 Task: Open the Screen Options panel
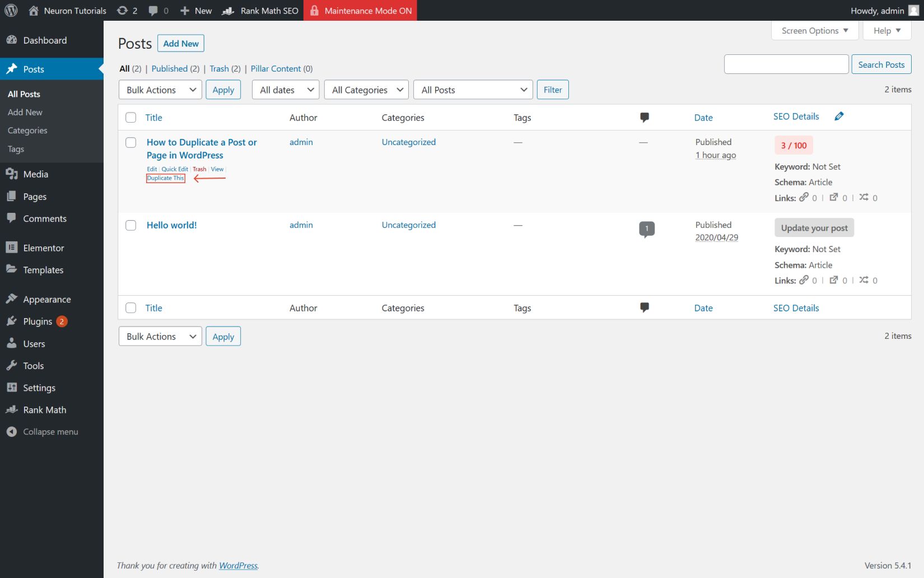point(814,30)
